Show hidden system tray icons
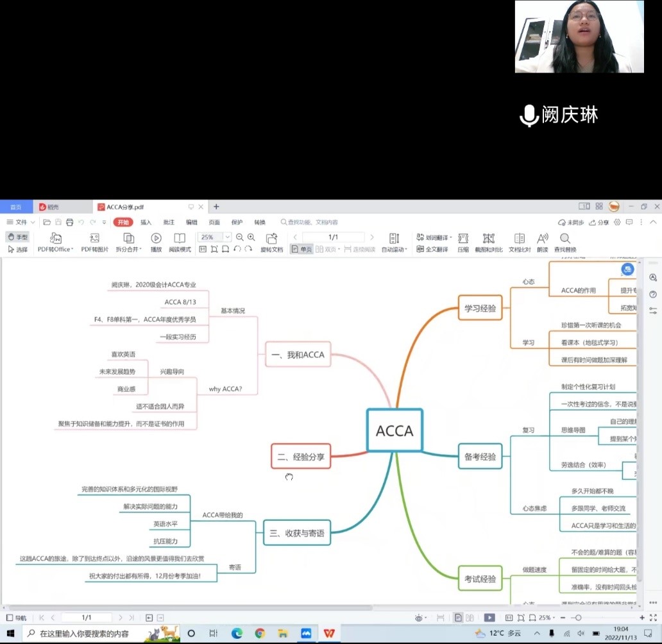Viewport: 662px width, 644px height. point(537,634)
